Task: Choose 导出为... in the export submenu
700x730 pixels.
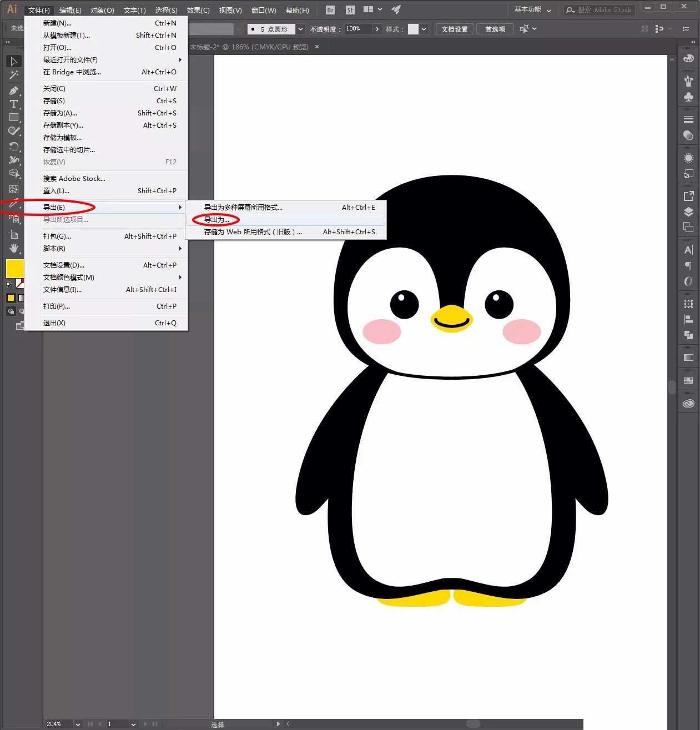Action: (x=216, y=220)
